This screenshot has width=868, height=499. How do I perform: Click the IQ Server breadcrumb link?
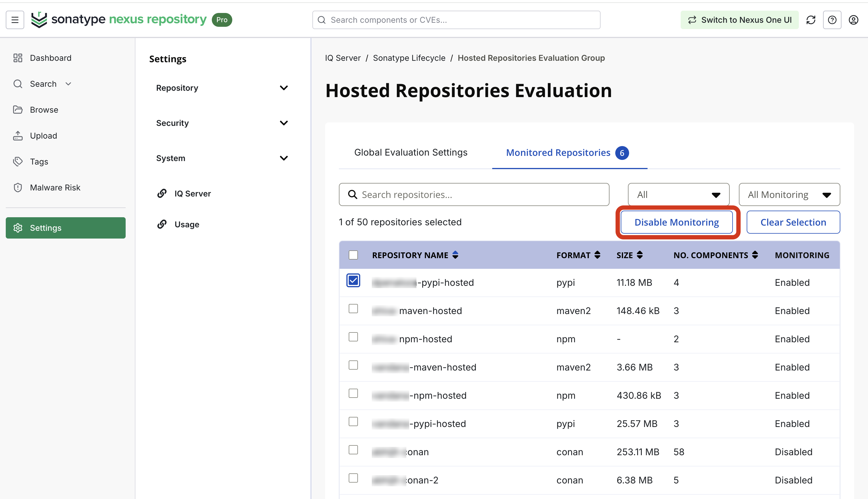click(x=343, y=58)
